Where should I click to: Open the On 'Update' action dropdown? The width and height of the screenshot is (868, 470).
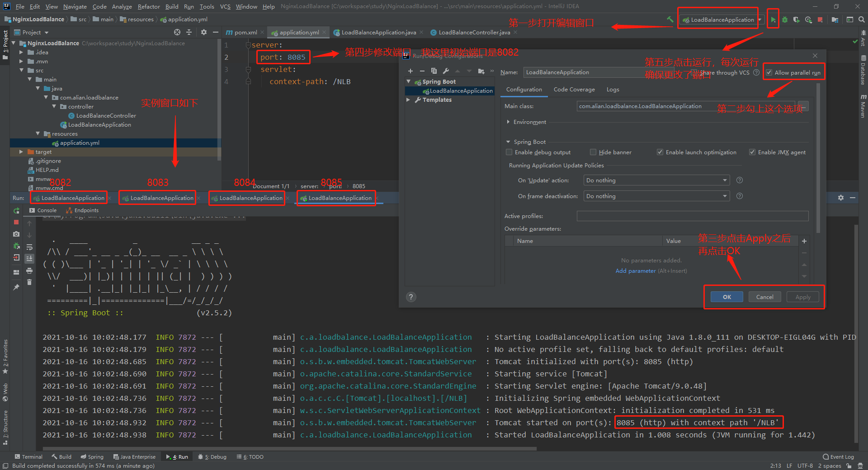[656, 180]
